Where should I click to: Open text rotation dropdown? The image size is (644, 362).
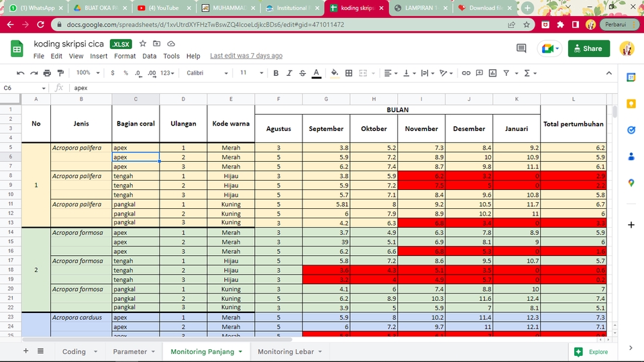(446, 73)
